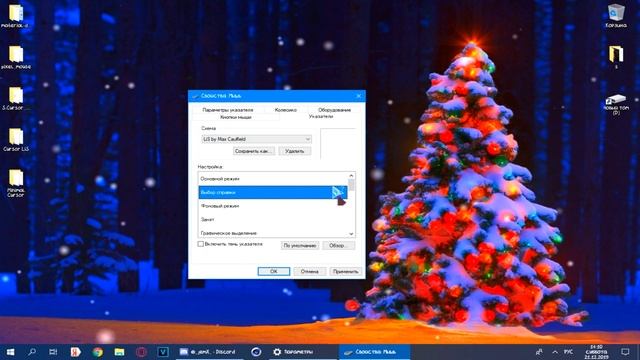Enable Включить тень указателя checkbox
This screenshot has height=360, width=640.
(200, 244)
